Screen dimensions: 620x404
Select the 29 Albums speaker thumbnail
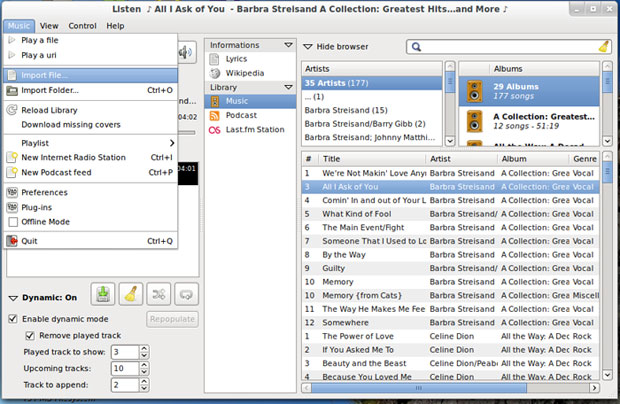click(474, 91)
